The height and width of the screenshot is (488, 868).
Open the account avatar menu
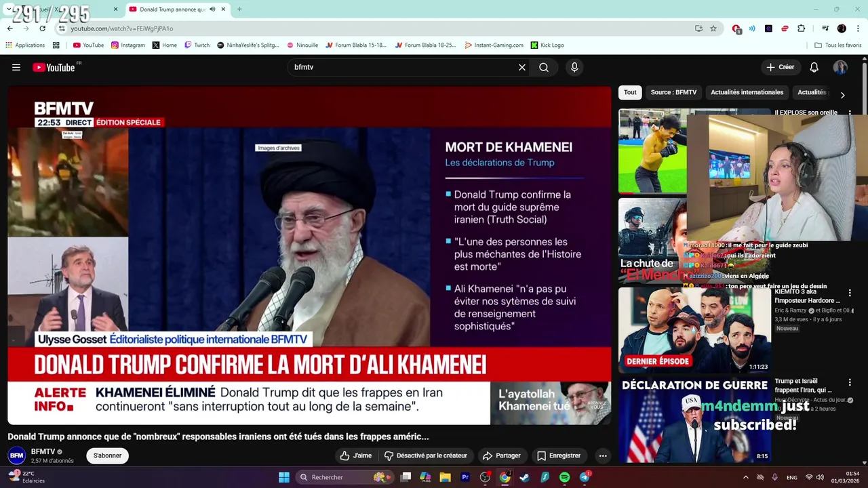840,67
